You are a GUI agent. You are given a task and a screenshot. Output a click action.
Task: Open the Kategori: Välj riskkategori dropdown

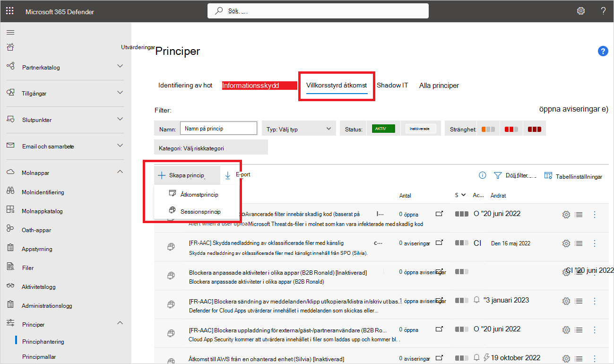[x=211, y=148]
